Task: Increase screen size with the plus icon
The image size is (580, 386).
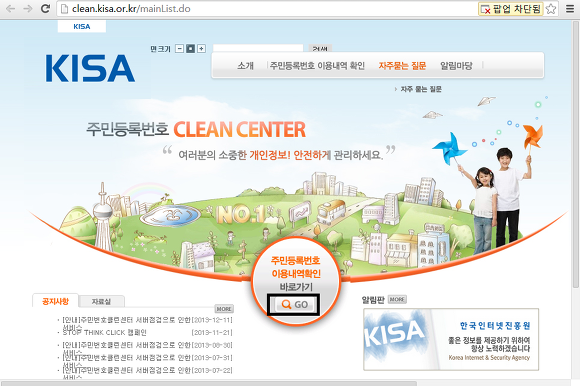Action: (x=201, y=48)
